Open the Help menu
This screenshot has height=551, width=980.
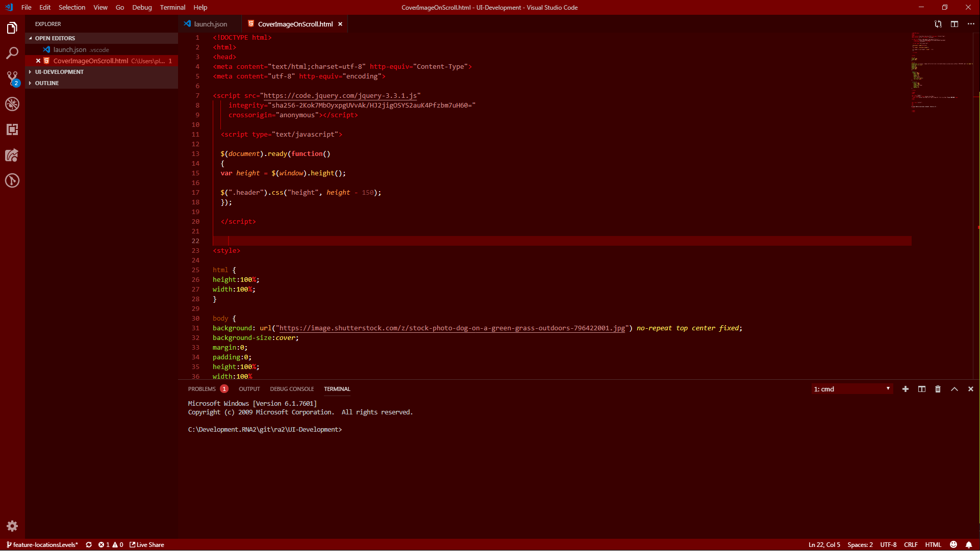click(200, 7)
